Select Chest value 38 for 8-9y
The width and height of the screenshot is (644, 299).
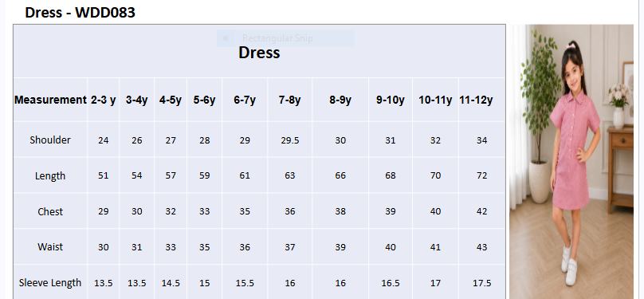(340, 211)
